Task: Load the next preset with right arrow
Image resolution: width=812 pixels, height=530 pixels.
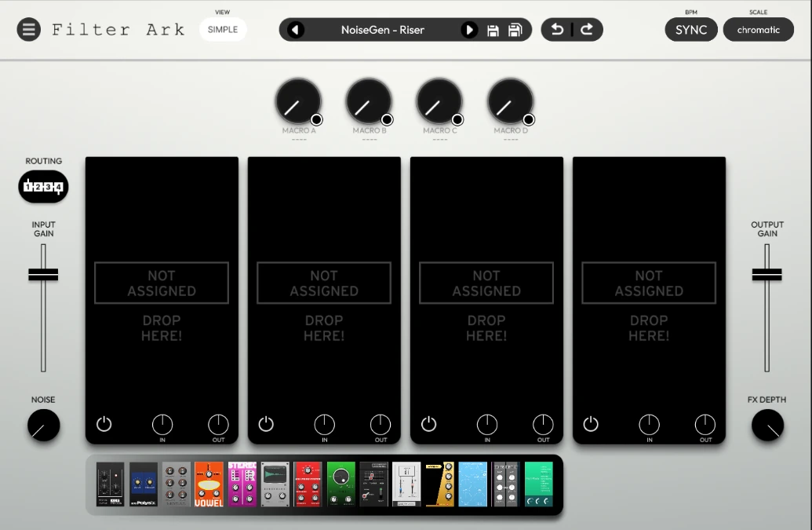Action: 469,30
